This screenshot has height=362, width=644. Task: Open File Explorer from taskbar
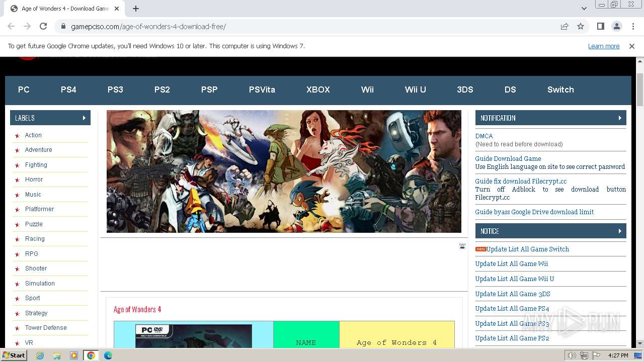point(57,355)
